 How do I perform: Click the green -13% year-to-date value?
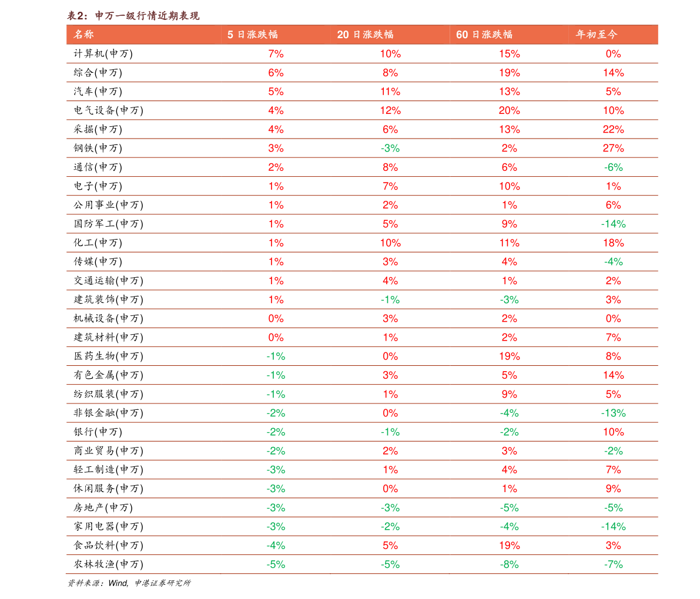[613, 413]
